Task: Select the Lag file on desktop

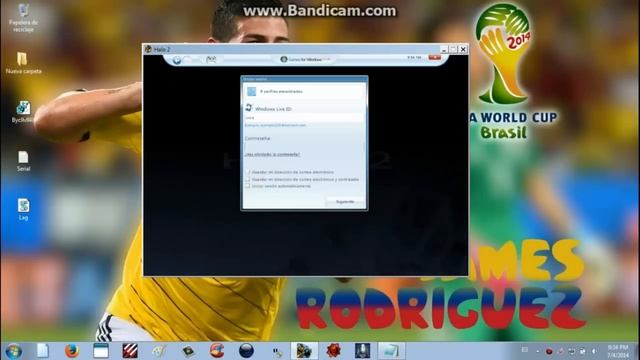Action: 23,209
